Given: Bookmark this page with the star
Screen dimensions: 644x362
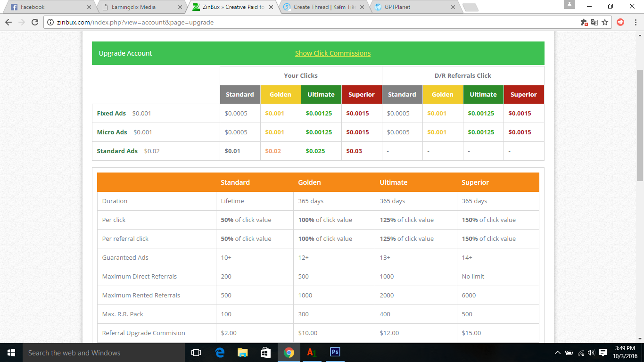Looking at the screenshot, I should point(605,22).
